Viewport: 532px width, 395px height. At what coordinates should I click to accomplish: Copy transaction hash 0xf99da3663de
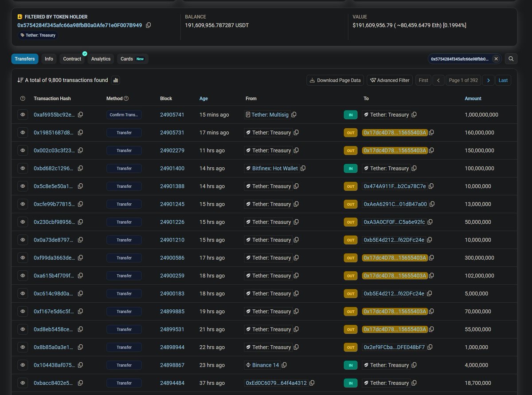pyautogui.click(x=80, y=257)
